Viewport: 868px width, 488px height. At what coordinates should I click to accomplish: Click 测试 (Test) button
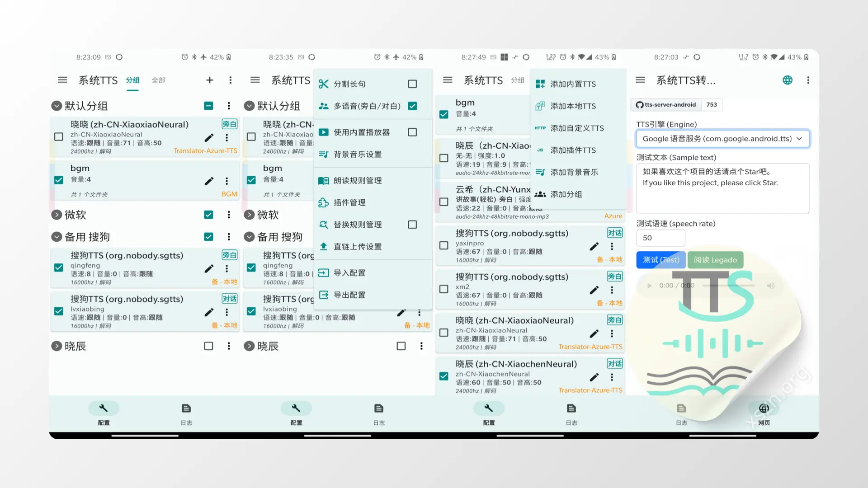[661, 260]
